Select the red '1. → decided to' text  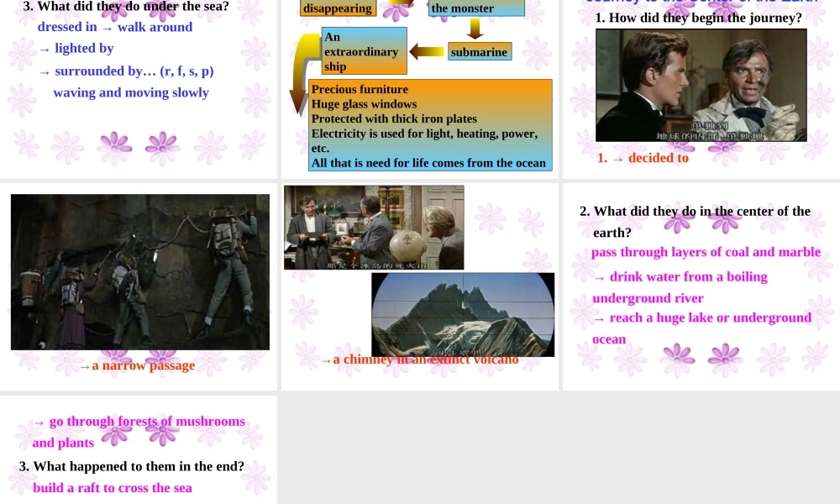[643, 158]
